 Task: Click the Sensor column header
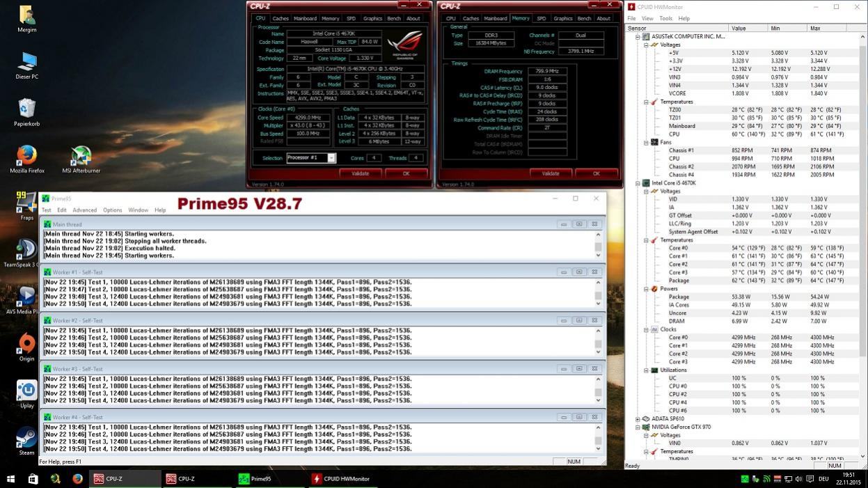[677, 29]
